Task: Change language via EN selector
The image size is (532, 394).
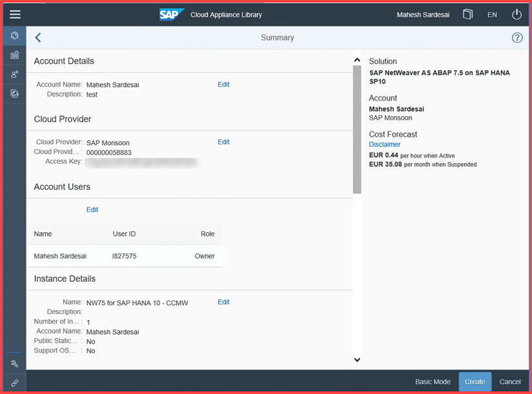Action: [x=492, y=15]
